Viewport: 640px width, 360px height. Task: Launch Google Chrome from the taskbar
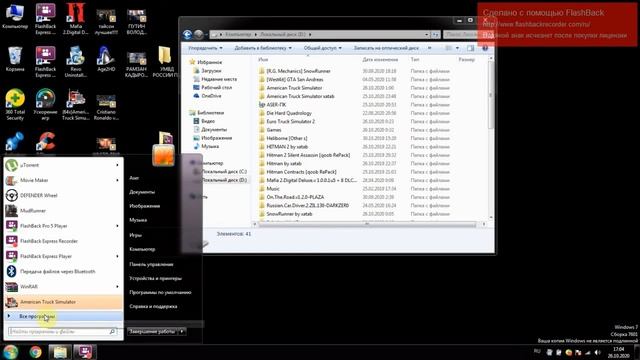coord(36,352)
